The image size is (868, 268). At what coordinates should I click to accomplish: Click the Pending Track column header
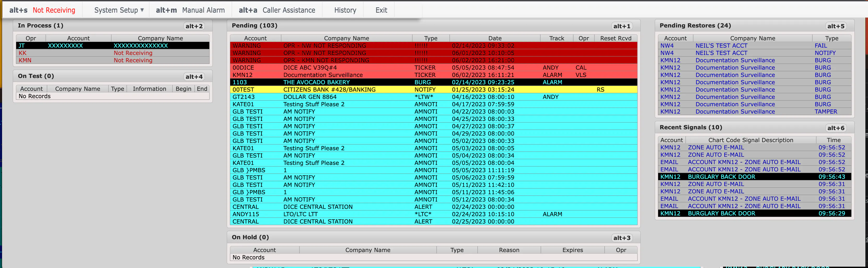tap(557, 38)
